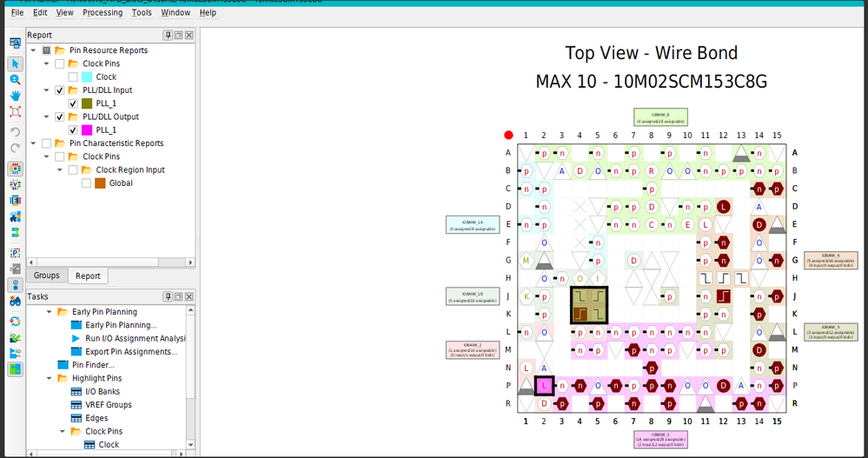868x458 pixels.
Task: Click the blue puzzle piece toolbar icon
Action: (x=15, y=216)
